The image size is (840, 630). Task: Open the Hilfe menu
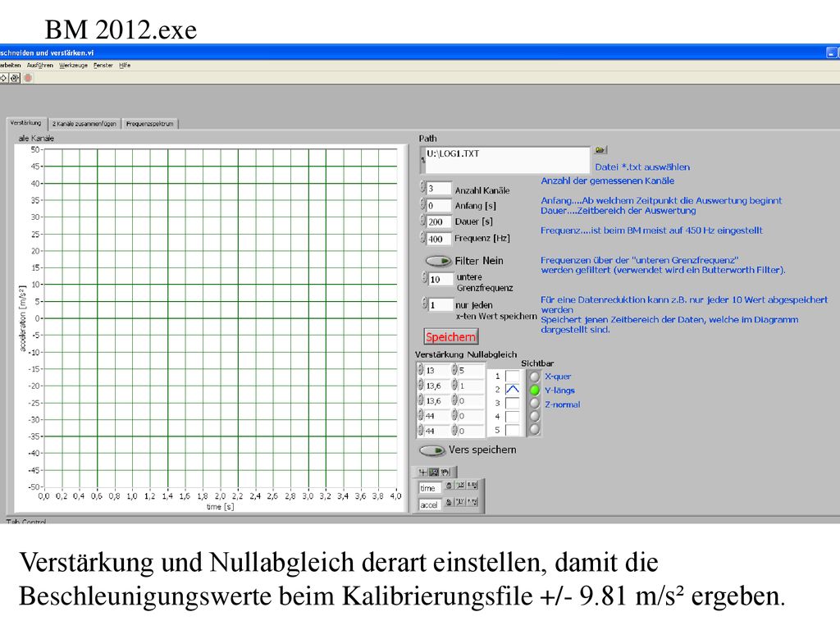click(x=125, y=66)
